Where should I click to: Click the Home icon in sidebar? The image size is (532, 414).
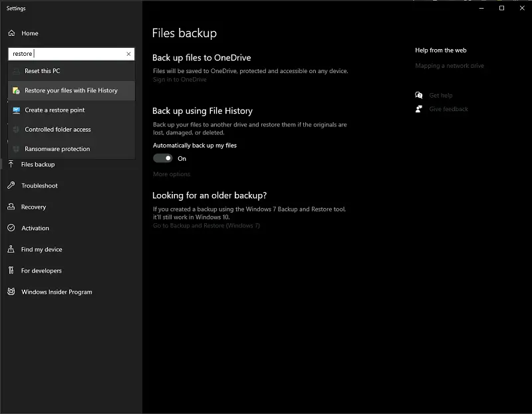click(x=11, y=33)
